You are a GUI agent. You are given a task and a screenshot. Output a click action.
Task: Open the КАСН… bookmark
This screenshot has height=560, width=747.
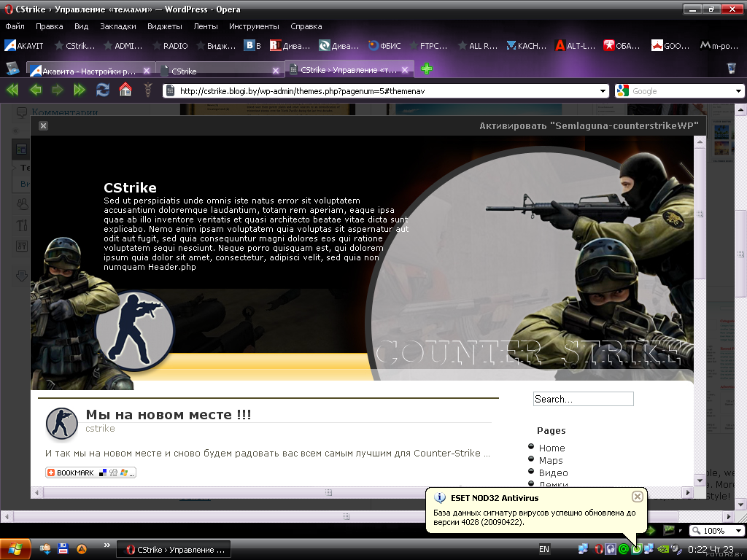point(527,46)
